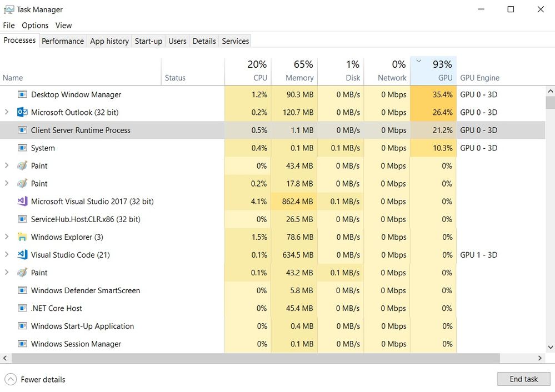The width and height of the screenshot is (555, 392).
Task: Select the .NET Core Host icon
Action: pos(22,308)
